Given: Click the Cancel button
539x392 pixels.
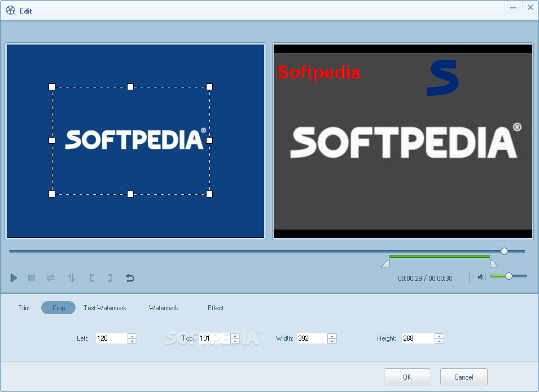Looking at the screenshot, I should point(464,377).
